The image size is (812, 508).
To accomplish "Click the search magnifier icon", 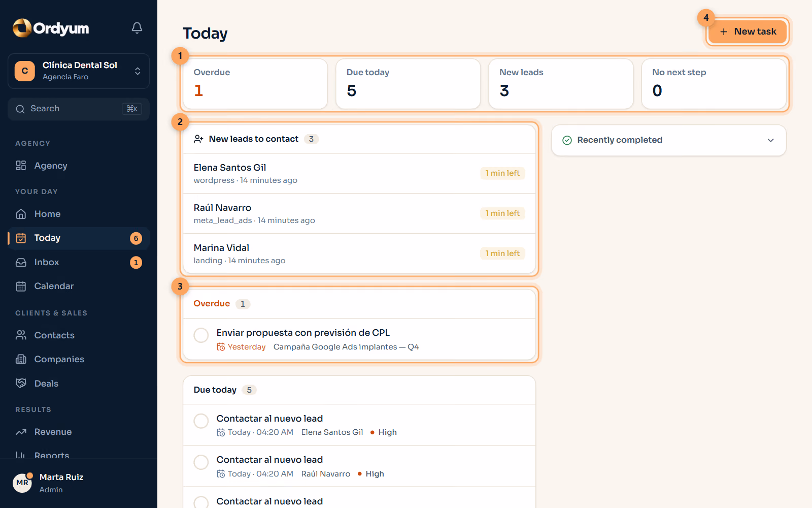I will pos(20,109).
